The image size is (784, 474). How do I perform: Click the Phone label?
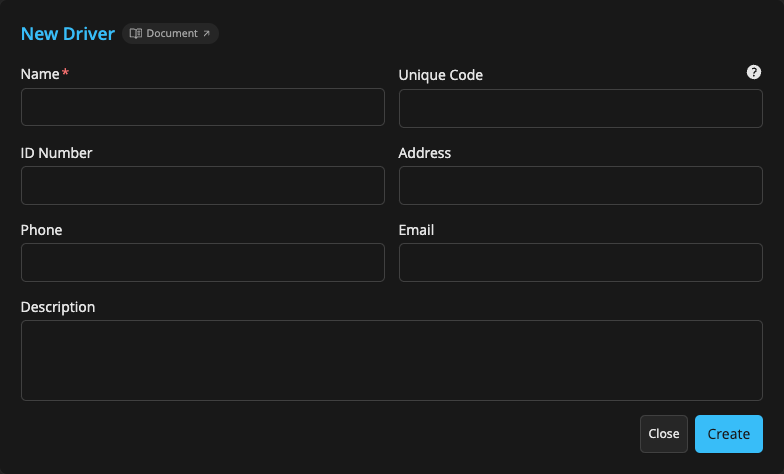[x=41, y=230]
